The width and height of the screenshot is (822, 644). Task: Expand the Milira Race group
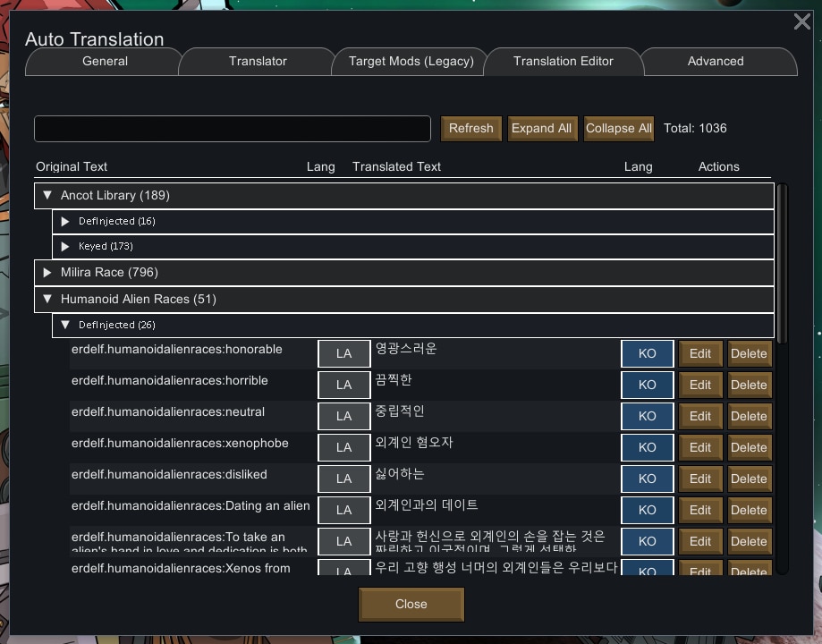[x=47, y=272]
